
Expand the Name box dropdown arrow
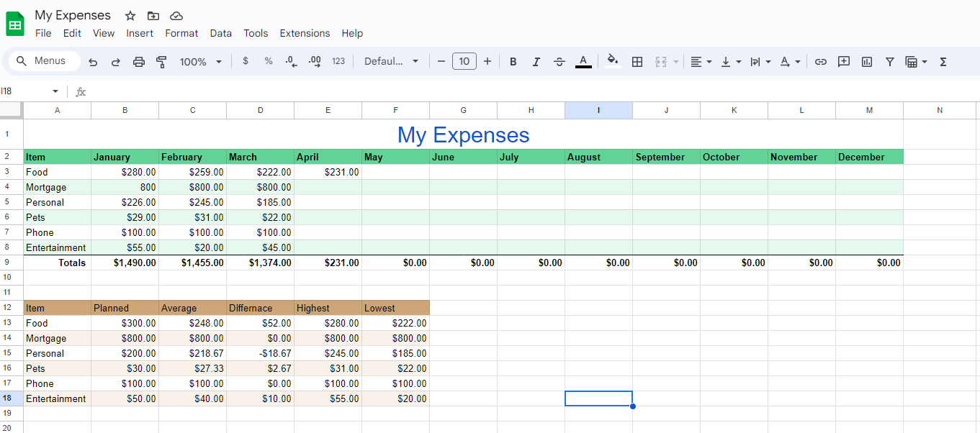(x=55, y=91)
